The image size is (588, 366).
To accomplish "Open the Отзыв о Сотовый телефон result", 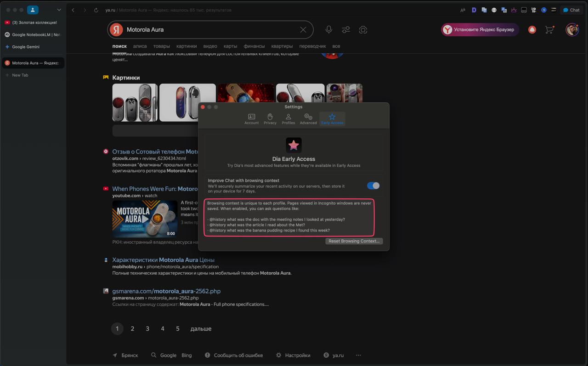I will [155, 152].
